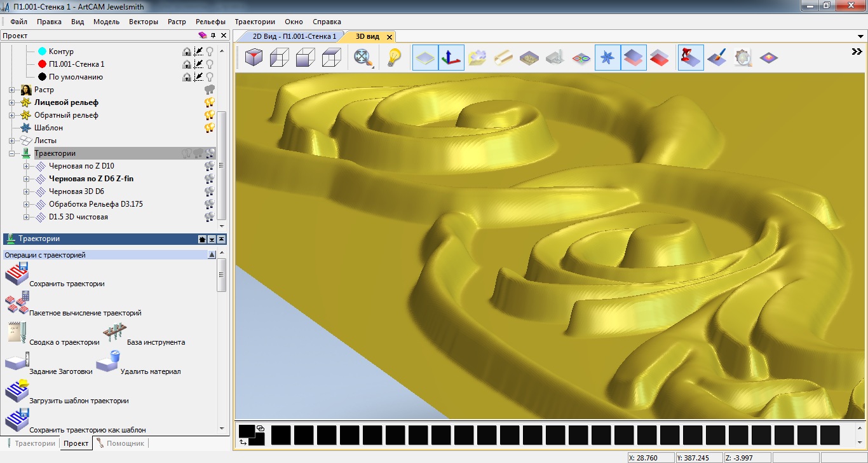Click the home icon in Траектории panel header
This screenshot has width=868, height=463.
tap(202, 239)
